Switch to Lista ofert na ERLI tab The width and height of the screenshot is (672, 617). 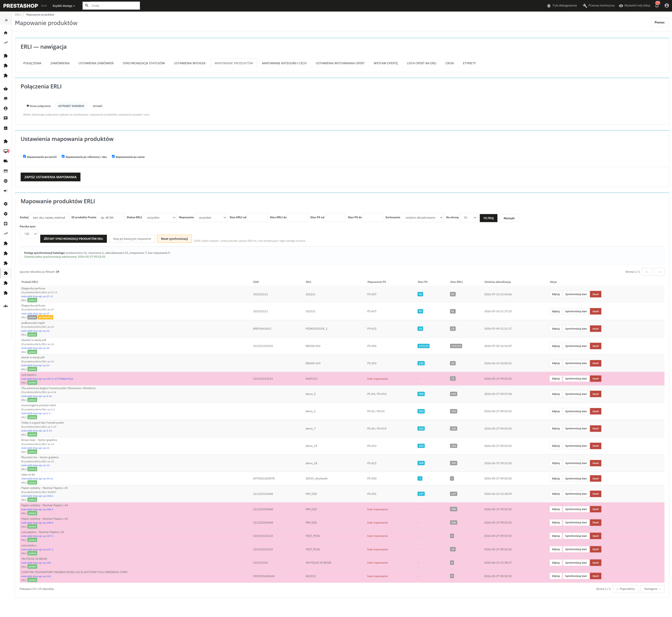point(421,63)
